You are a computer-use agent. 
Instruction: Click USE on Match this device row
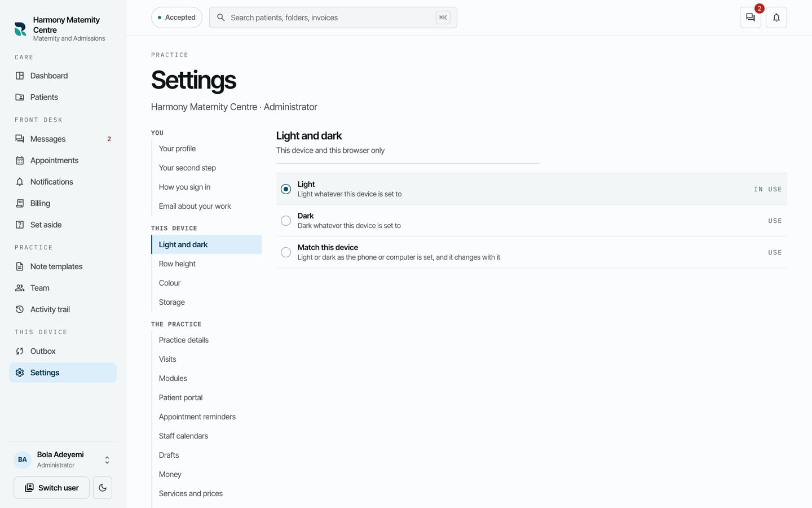pos(775,252)
